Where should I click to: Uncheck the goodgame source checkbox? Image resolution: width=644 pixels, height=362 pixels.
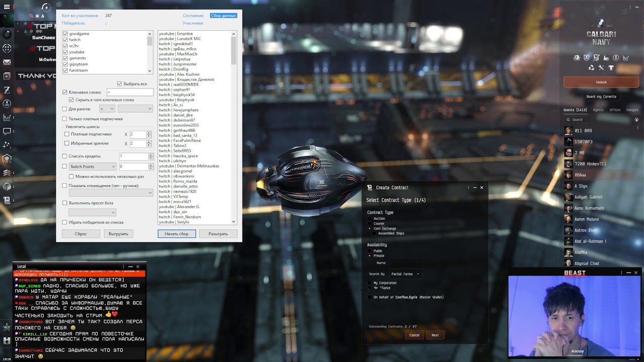[x=65, y=34]
